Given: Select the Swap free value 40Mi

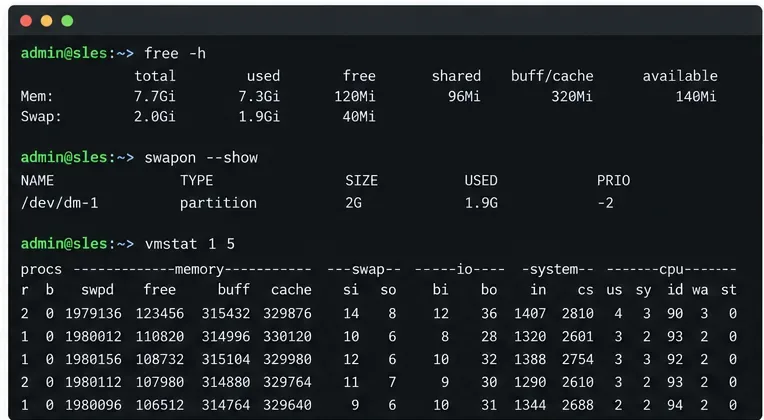Looking at the screenshot, I should tap(359, 117).
